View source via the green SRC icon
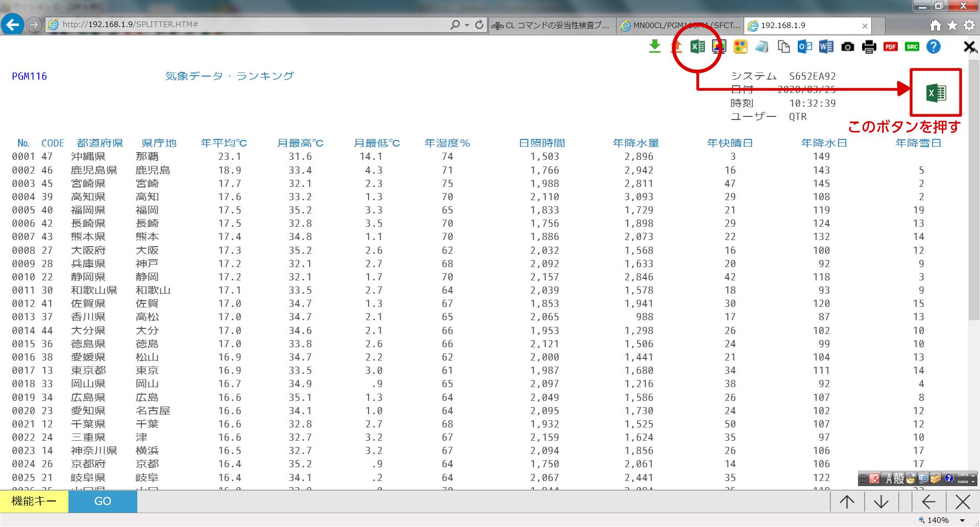 click(x=912, y=47)
